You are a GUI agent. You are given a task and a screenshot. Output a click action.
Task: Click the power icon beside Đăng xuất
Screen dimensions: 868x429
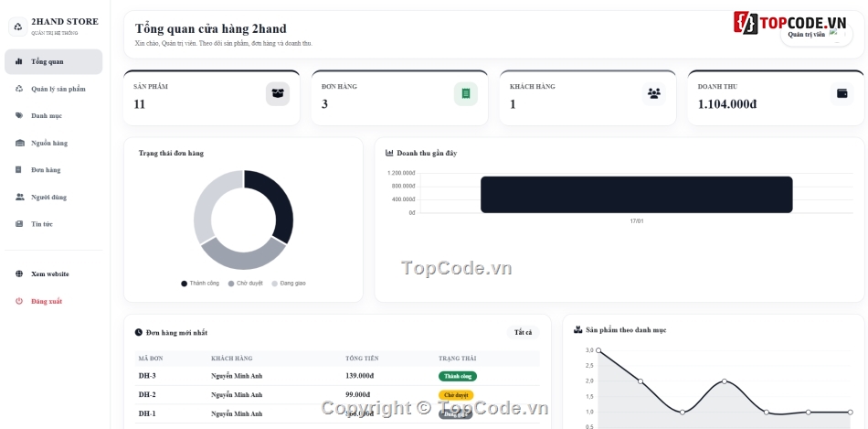pos(19,301)
